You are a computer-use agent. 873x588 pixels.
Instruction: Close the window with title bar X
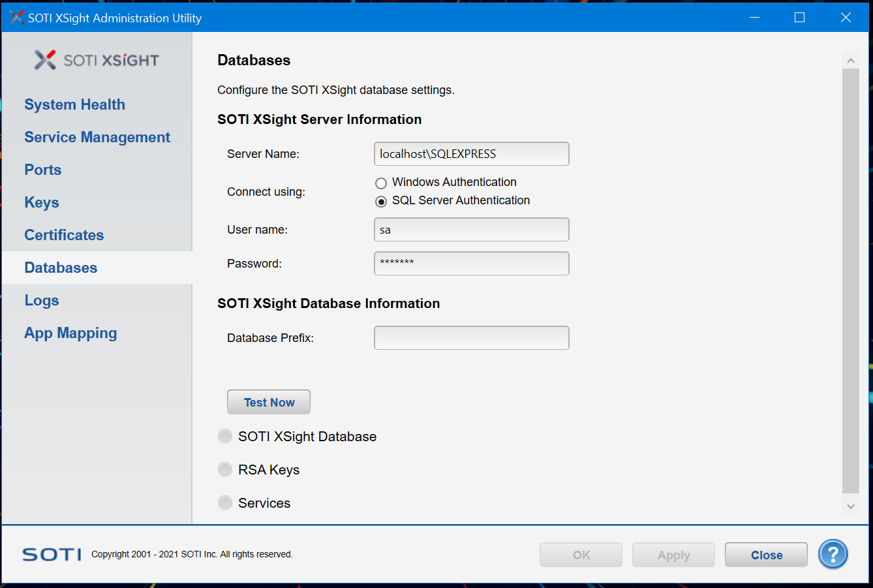click(846, 18)
